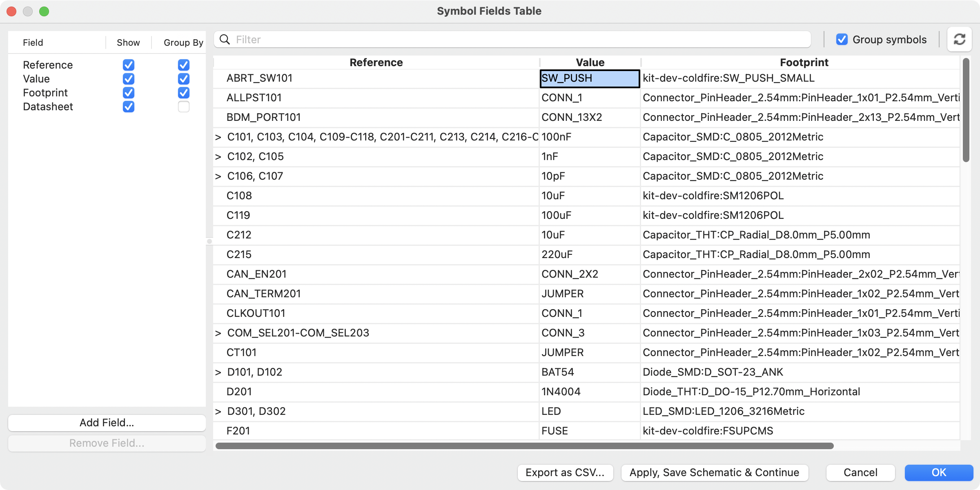Click the Add Field button
The width and height of the screenshot is (980, 490).
click(x=107, y=423)
